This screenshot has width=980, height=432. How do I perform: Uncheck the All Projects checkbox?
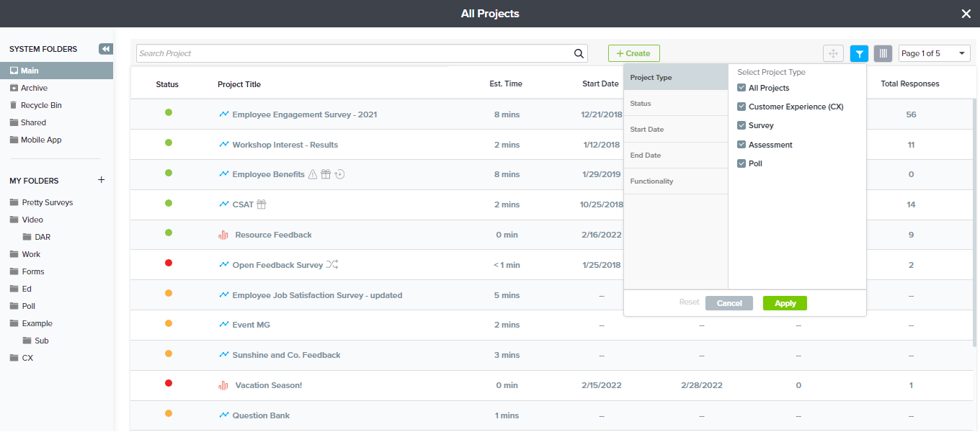pos(741,88)
